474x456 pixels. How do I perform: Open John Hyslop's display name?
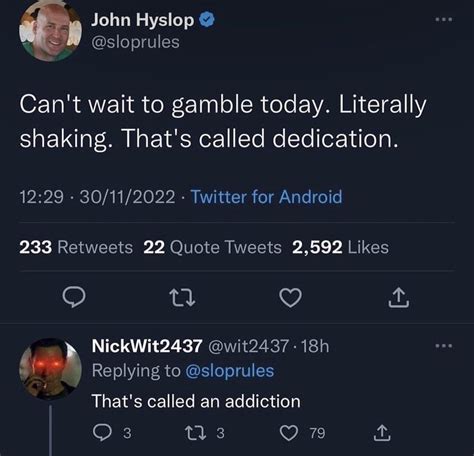point(143,20)
